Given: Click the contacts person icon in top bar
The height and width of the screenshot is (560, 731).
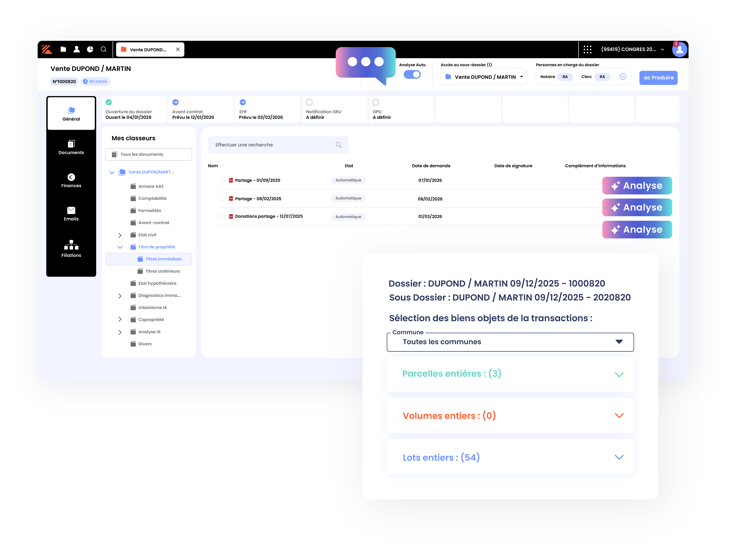Looking at the screenshot, I should tap(76, 49).
